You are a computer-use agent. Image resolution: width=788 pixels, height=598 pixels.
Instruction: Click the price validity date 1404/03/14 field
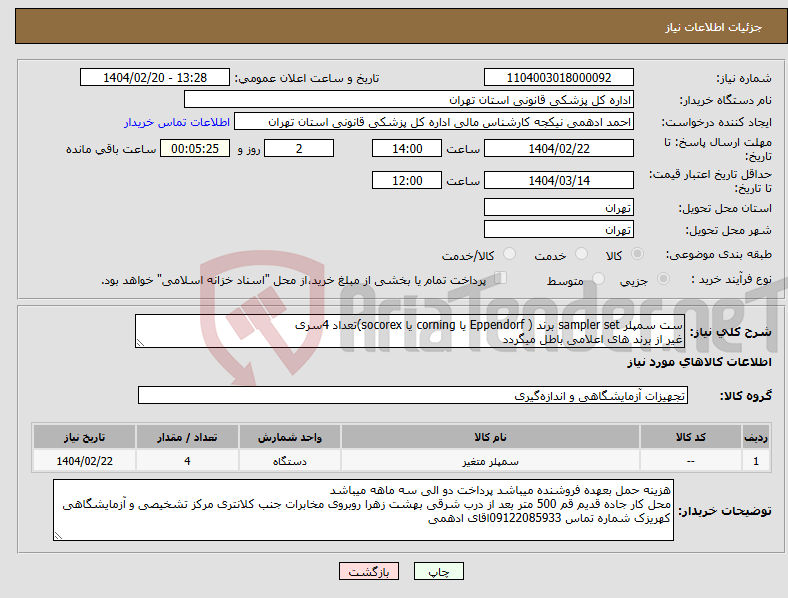tap(559, 180)
